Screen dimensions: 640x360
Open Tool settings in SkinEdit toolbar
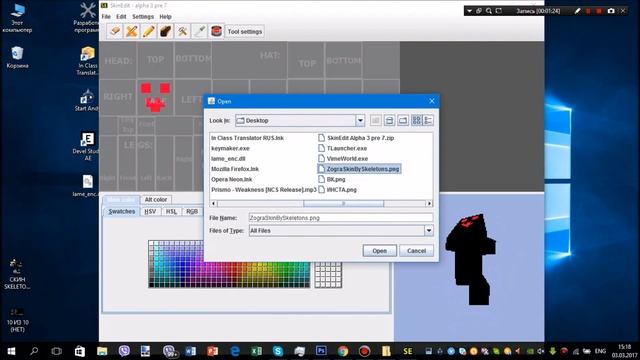pyautogui.click(x=244, y=31)
